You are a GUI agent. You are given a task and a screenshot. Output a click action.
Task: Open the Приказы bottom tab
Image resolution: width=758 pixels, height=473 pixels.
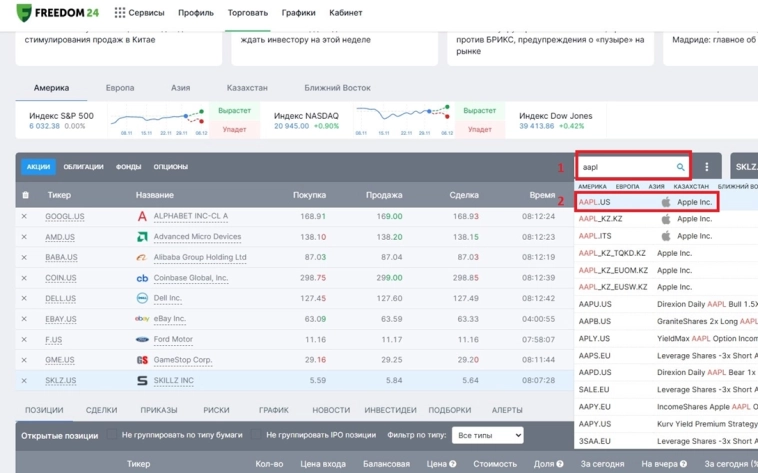click(x=159, y=410)
